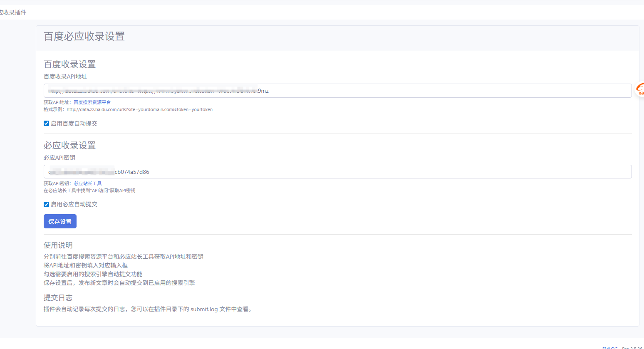This screenshot has height=349, width=644.
Task: Focus the 必应API密钥 input field
Action: (337, 172)
